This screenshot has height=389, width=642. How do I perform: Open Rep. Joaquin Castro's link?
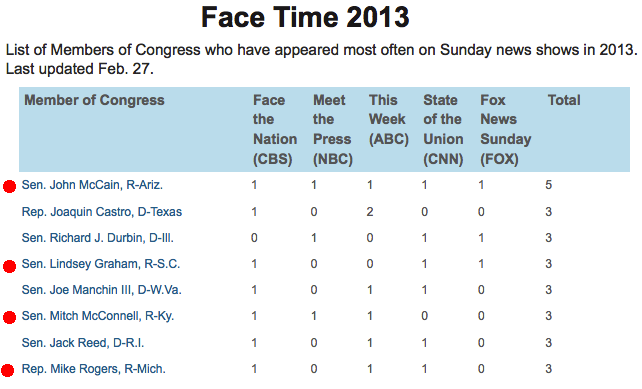point(102,212)
